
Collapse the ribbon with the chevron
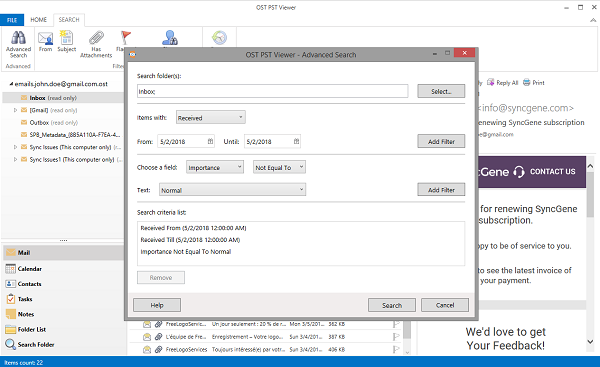point(593,20)
